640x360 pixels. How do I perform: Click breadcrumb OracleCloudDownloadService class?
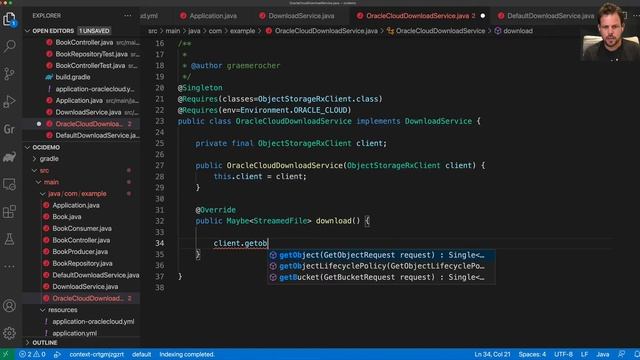click(x=440, y=31)
